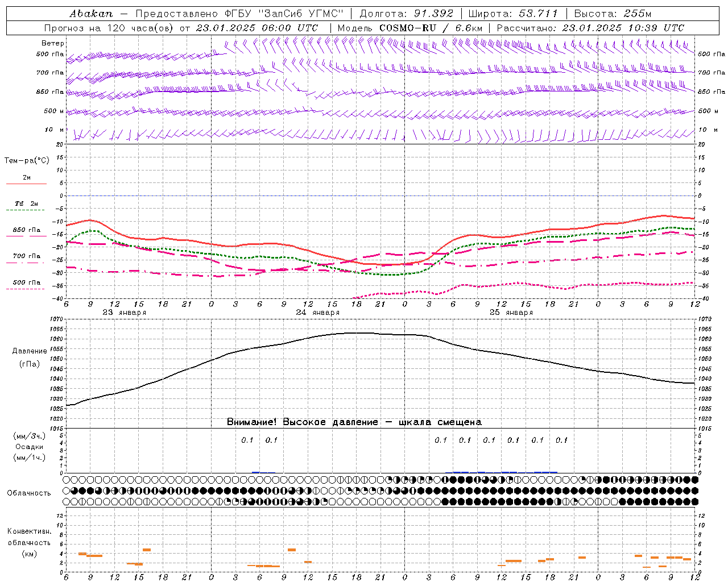The width and height of the screenshot is (728, 582).
Task: Click the "Облачность" cloudiness label
Action: tap(29, 493)
